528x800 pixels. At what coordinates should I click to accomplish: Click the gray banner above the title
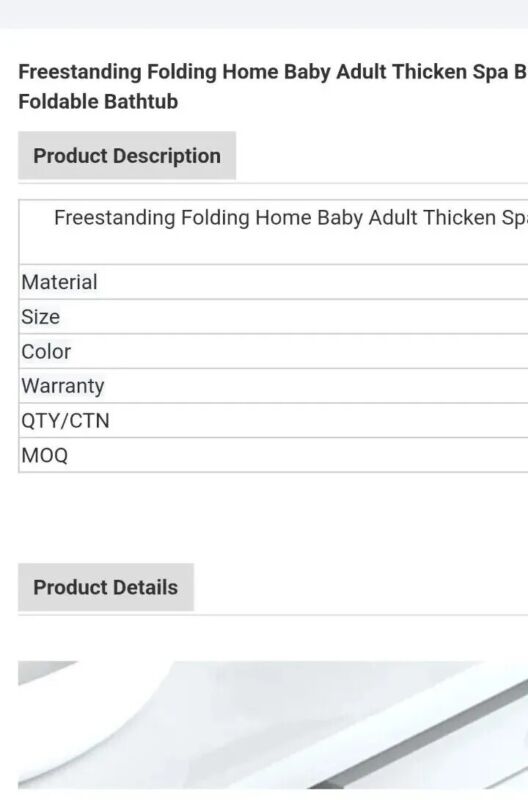click(x=264, y=14)
